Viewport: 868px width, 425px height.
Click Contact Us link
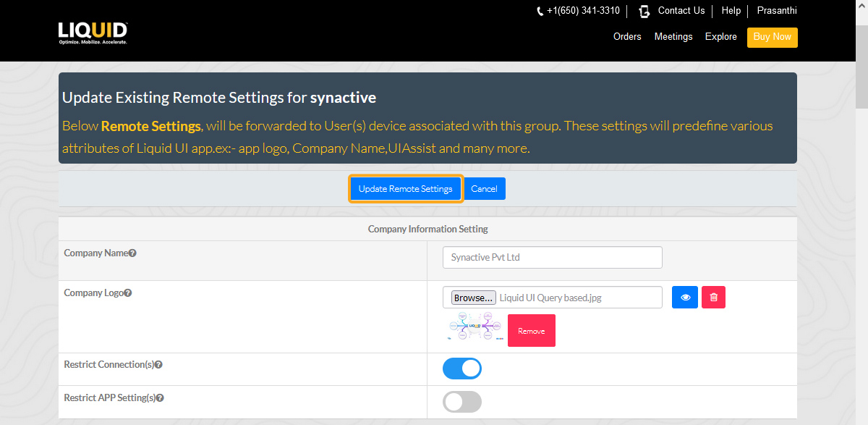click(x=681, y=11)
